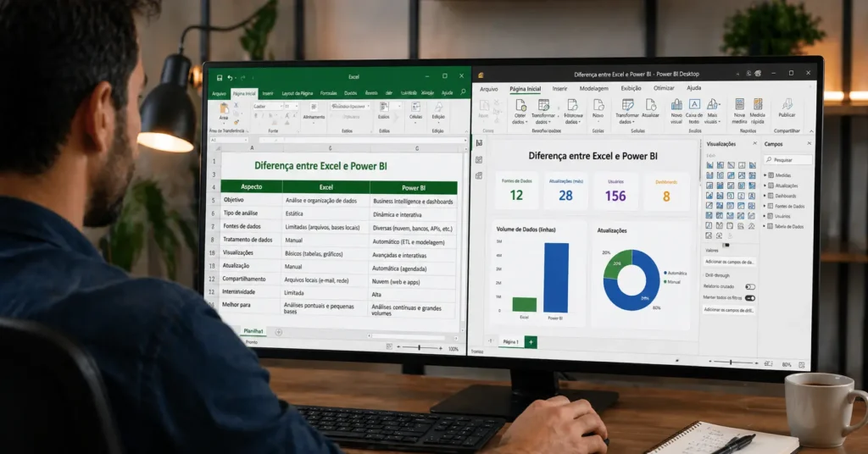
Task: Click the Excel Name Box showing A1
Action: (x=228, y=141)
